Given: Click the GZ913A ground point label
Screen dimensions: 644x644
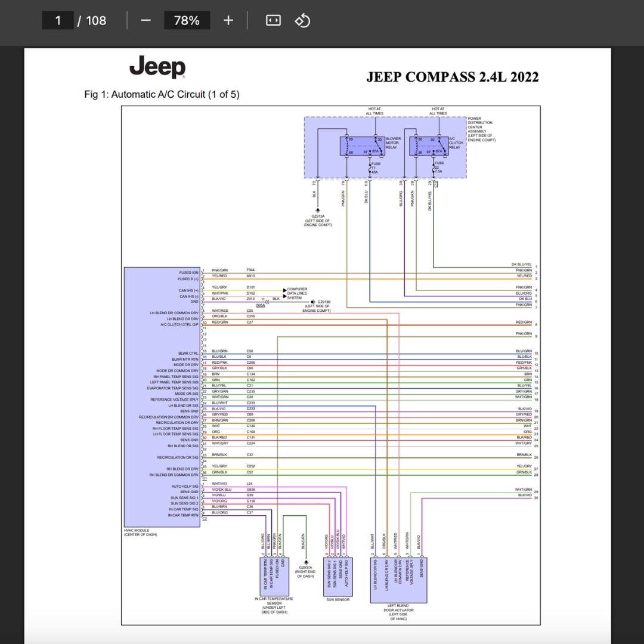Looking at the screenshot, I should point(318,221).
